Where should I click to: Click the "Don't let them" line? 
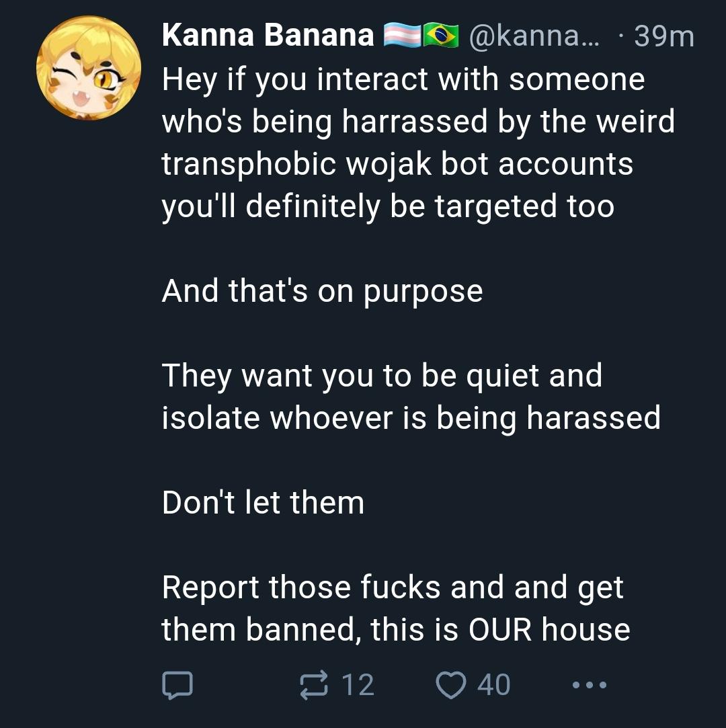263,503
